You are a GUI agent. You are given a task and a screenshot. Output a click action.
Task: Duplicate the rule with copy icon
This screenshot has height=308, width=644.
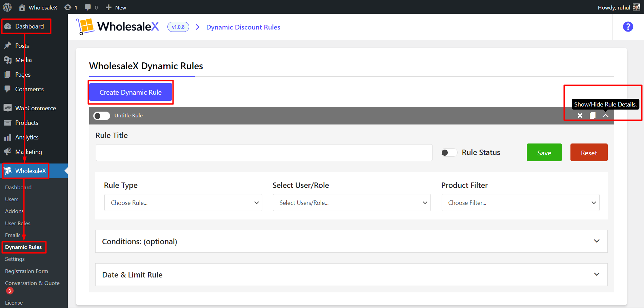pos(592,116)
